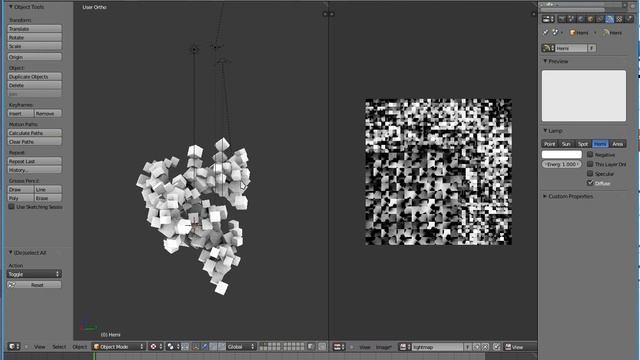Open properties editor type selector icon
This screenshot has height=360, width=640.
pos(548,19)
